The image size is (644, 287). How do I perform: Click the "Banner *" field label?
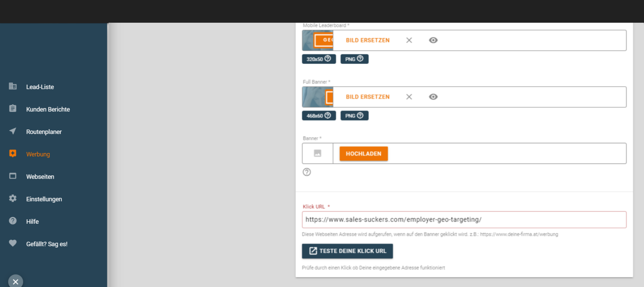pos(312,138)
